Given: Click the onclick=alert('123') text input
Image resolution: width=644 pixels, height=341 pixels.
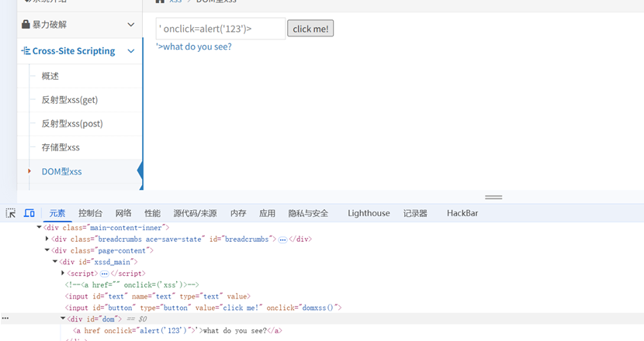Looking at the screenshot, I should click(x=220, y=29).
